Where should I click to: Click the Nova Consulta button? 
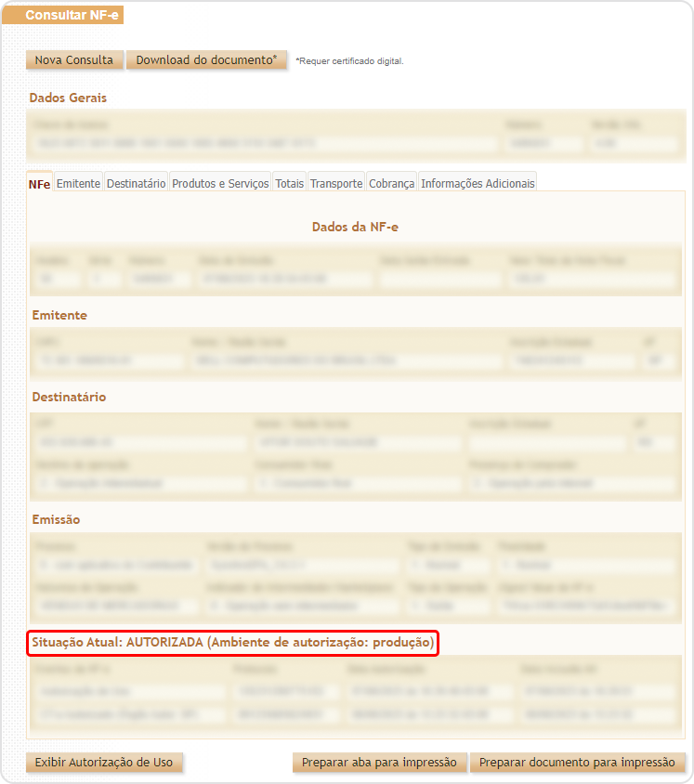(74, 60)
